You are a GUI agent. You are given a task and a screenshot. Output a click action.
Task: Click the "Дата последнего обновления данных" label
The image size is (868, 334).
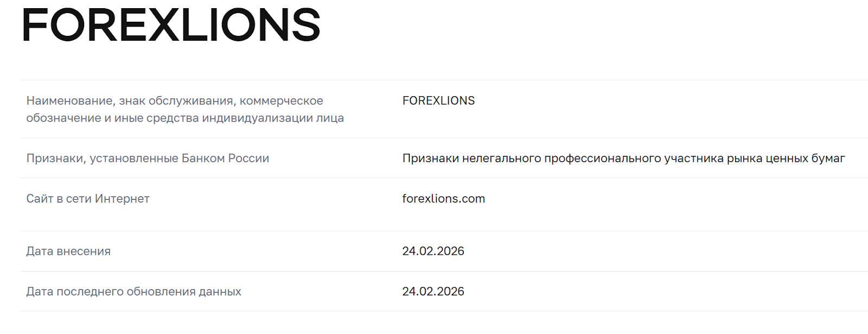click(133, 292)
